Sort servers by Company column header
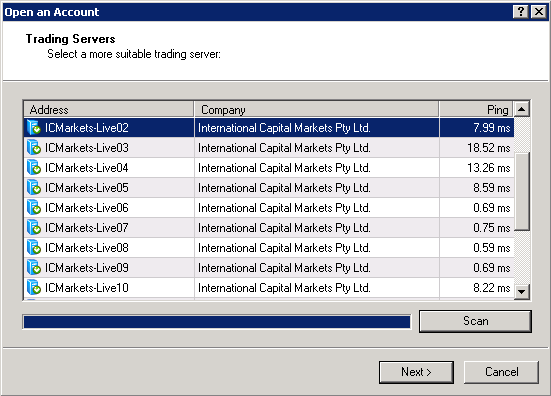Image resolution: width=551 pixels, height=396 pixels. (316, 110)
